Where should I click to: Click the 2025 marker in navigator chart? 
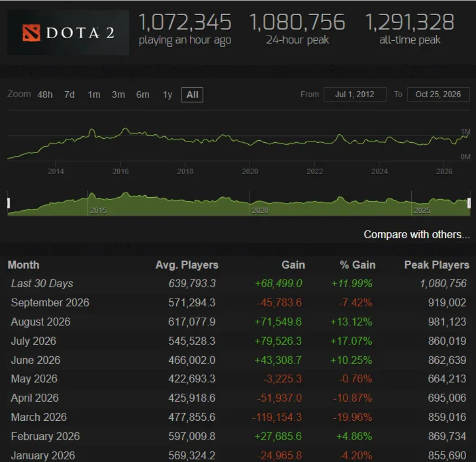tap(422, 210)
